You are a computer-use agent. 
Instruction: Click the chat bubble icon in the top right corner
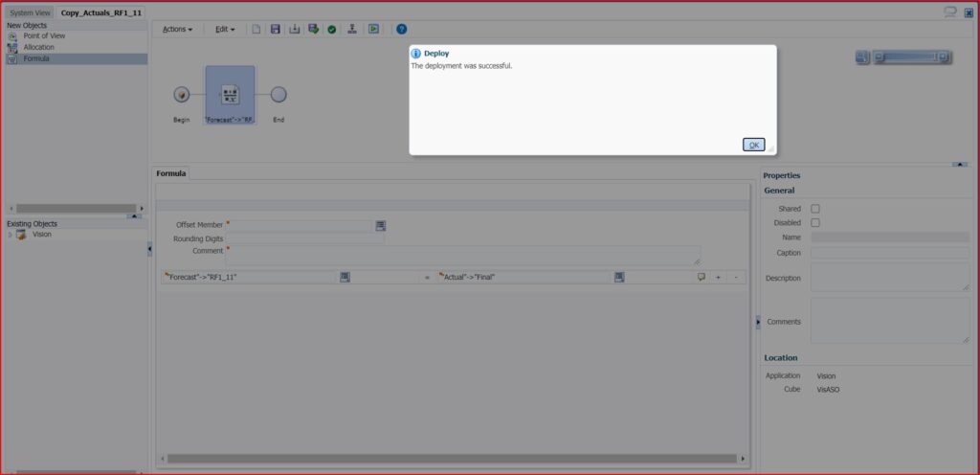(x=950, y=11)
